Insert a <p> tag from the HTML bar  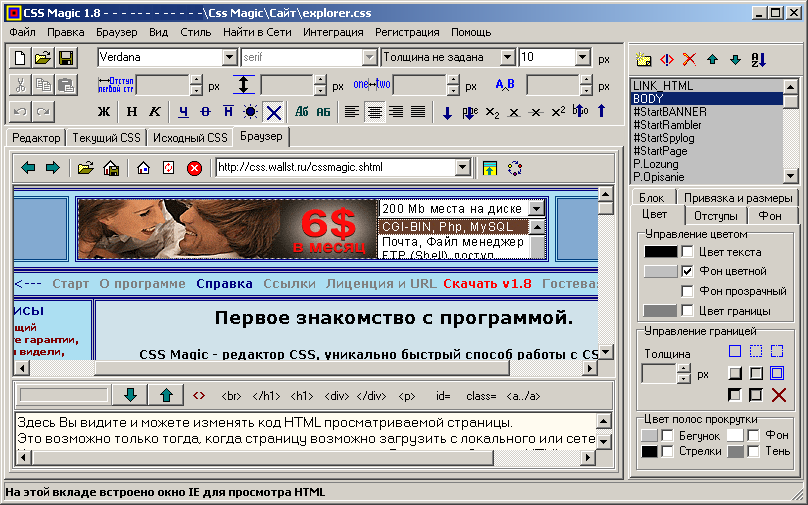coord(407,396)
